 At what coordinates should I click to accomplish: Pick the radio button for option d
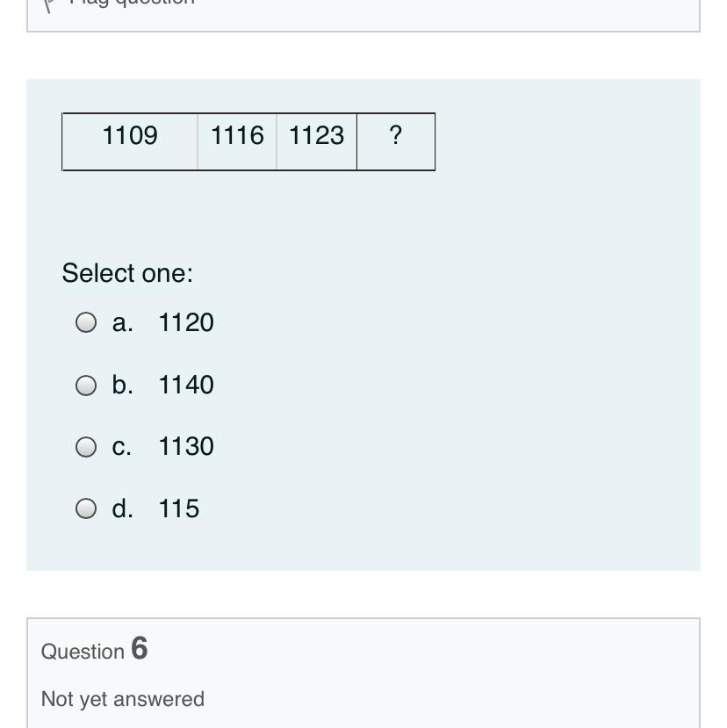[x=86, y=509]
